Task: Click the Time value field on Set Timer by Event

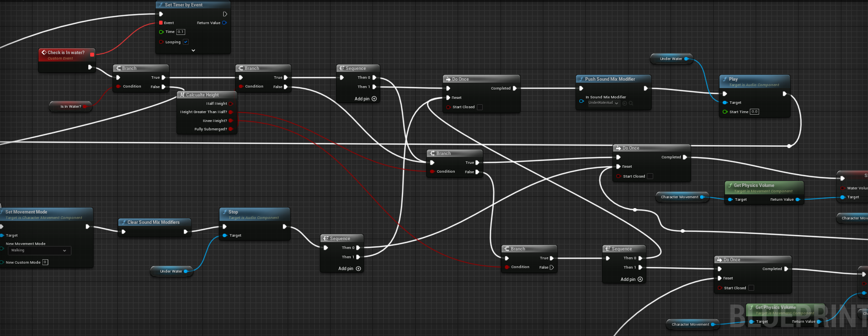Action: point(181,32)
